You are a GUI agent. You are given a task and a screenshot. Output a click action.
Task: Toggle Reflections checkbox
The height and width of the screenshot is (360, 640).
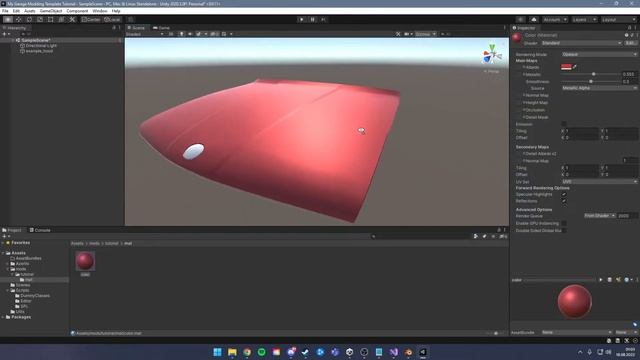[564, 201]
